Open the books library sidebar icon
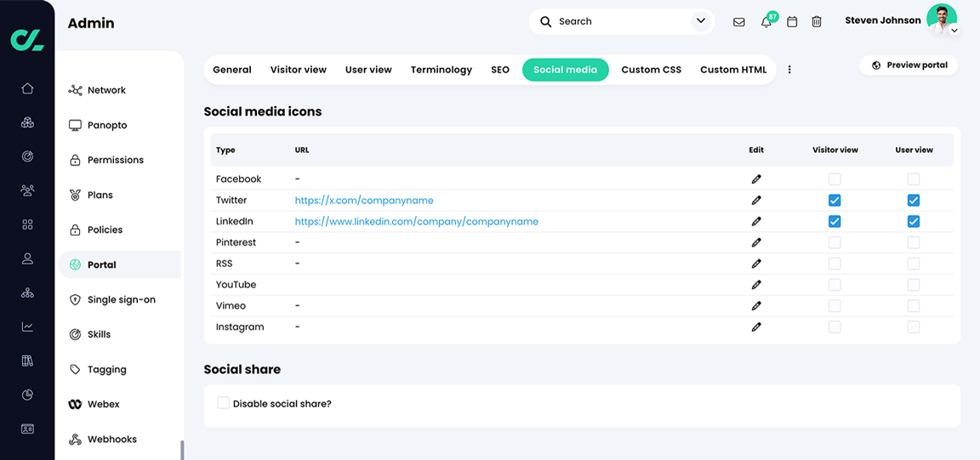Screen dimensions: 980x460 tap(27, 361)
